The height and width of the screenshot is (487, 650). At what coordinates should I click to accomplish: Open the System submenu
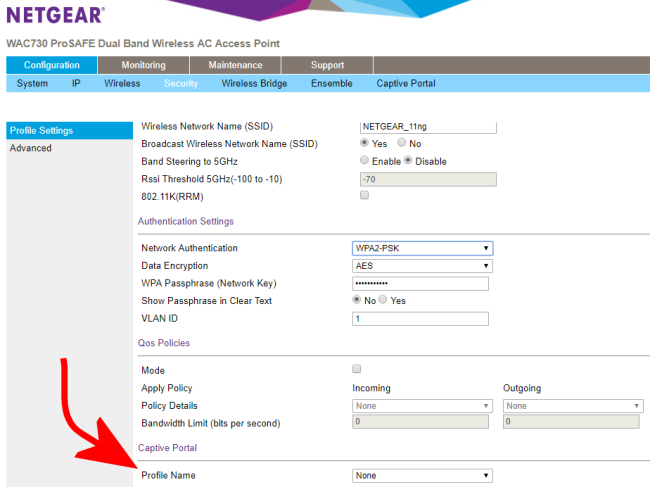[32, 83]
